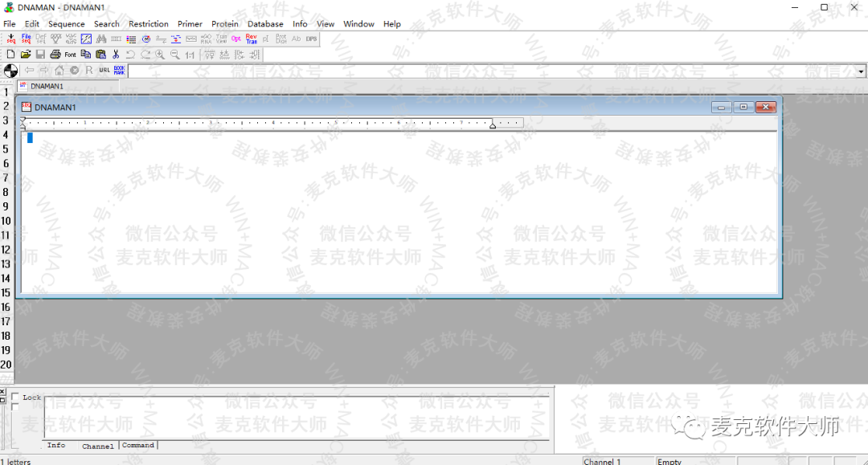Click the R refresh icon
Viewport: 868px width, 465px height.
pos(89,70)
